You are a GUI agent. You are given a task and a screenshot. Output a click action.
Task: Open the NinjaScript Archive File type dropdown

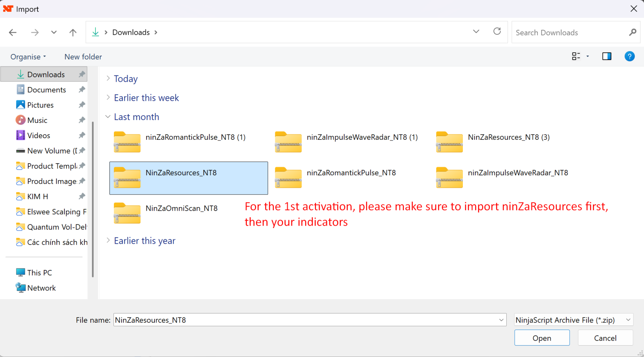click(574, 320)
